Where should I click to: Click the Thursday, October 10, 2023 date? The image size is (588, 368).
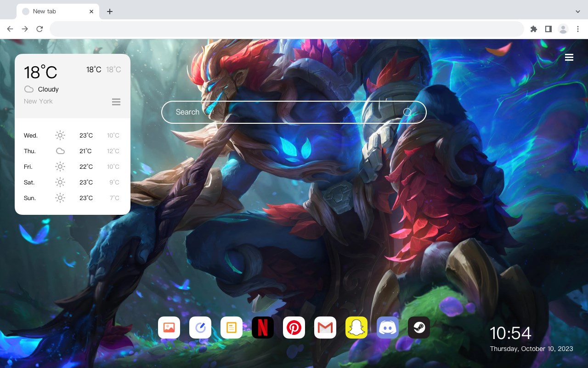[531, 349]
